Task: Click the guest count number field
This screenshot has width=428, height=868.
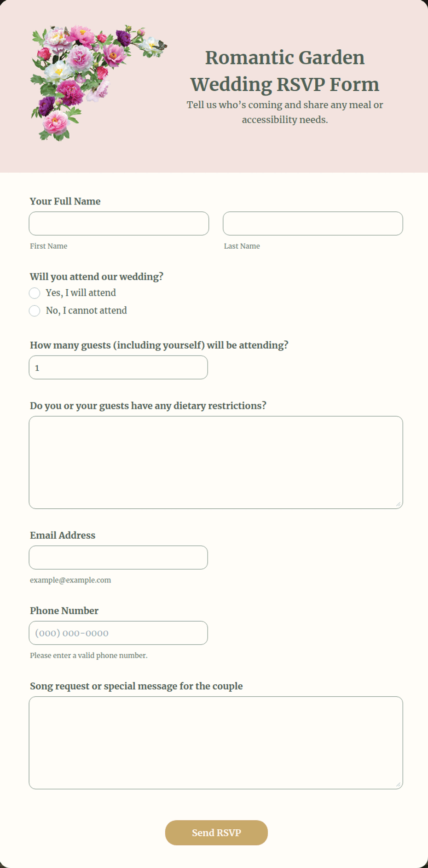Action: [118, 367]
